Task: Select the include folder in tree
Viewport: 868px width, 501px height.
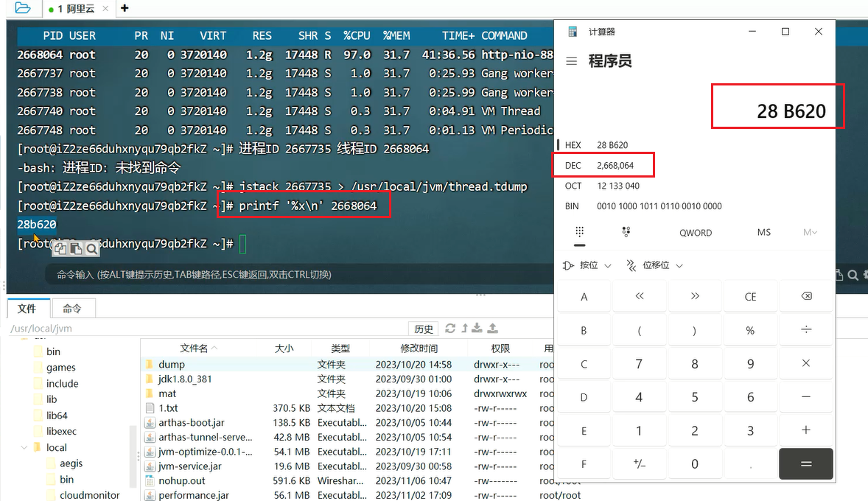Action: pos(62,383)
